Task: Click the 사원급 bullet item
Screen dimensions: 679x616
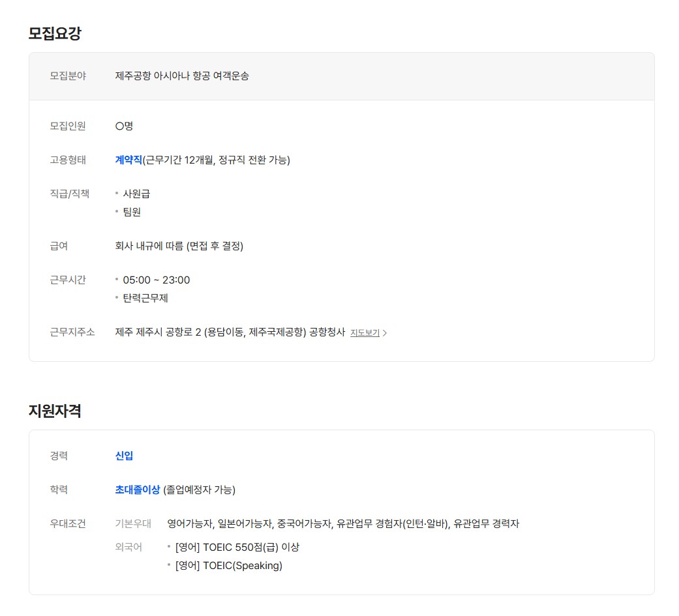Action: point(136,194)
